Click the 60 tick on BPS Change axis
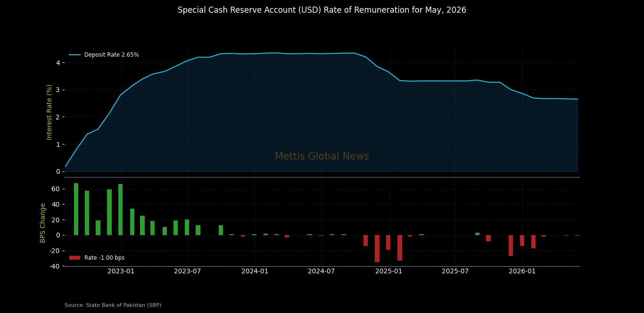Image resolution: width=644 pixels, height=313 pixels. pyautogui.click(x=56, y=189)
